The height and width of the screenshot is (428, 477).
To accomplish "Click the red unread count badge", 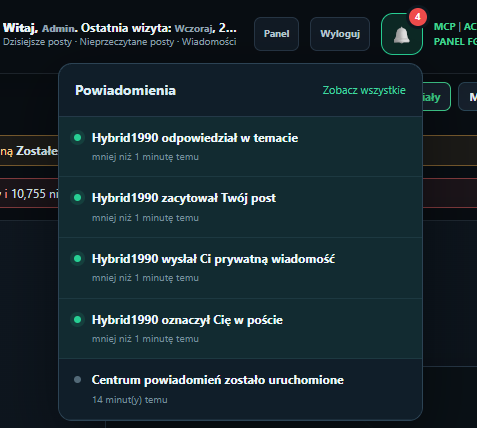I will point(418,17).
